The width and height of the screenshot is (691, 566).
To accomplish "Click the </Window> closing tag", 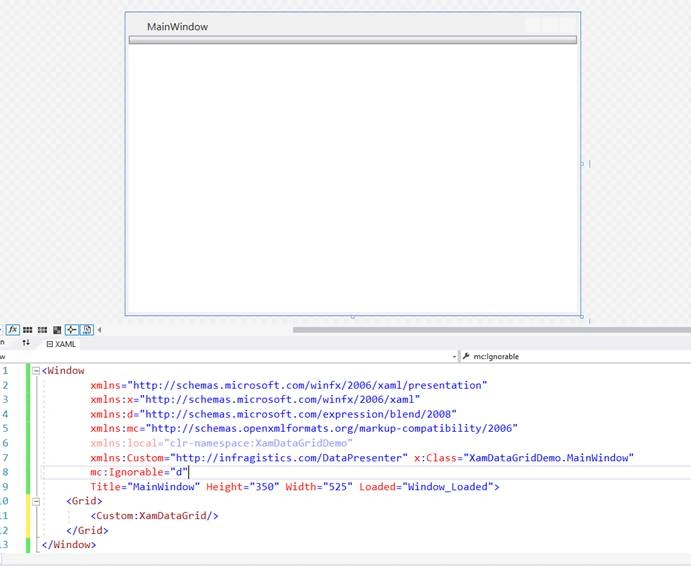I will (69, 545).
